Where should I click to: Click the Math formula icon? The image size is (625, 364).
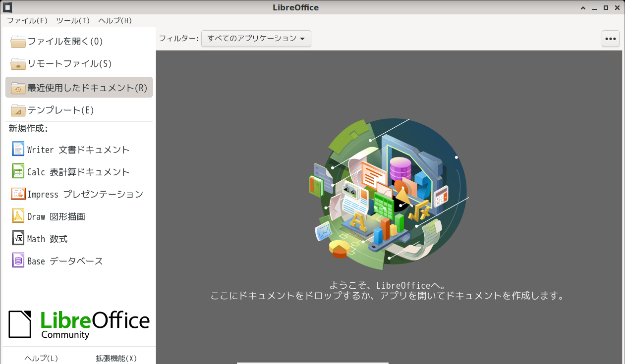coord(18,238)
